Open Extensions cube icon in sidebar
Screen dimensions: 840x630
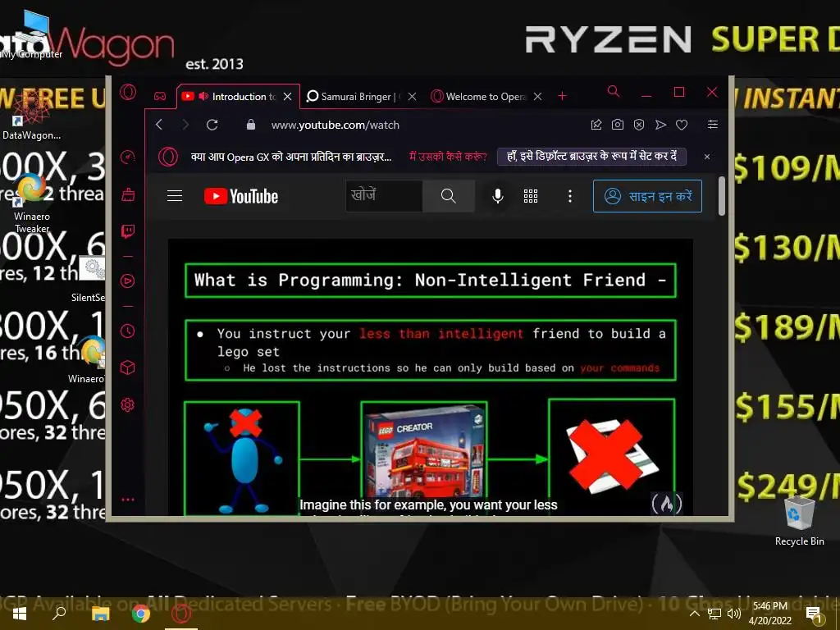(127, 367)
